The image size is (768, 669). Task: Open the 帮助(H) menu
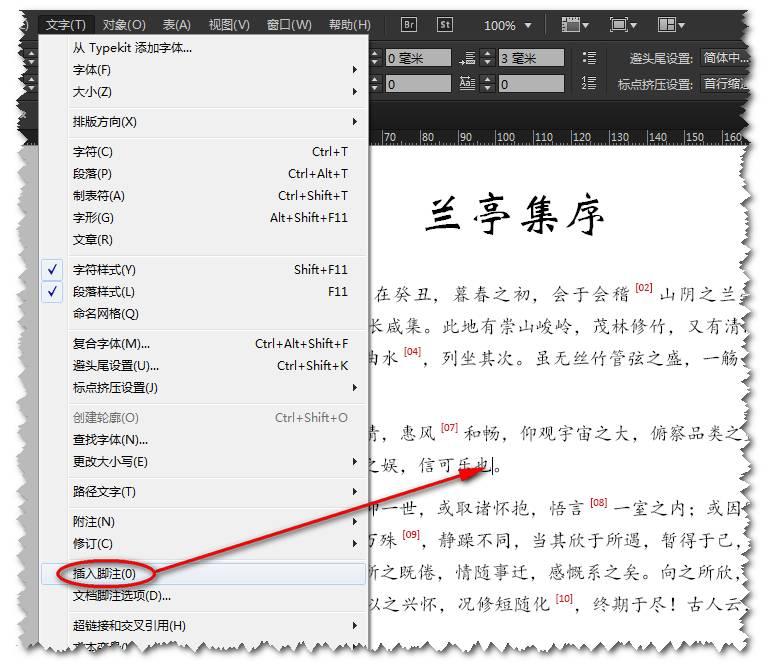tap(350, 24)
